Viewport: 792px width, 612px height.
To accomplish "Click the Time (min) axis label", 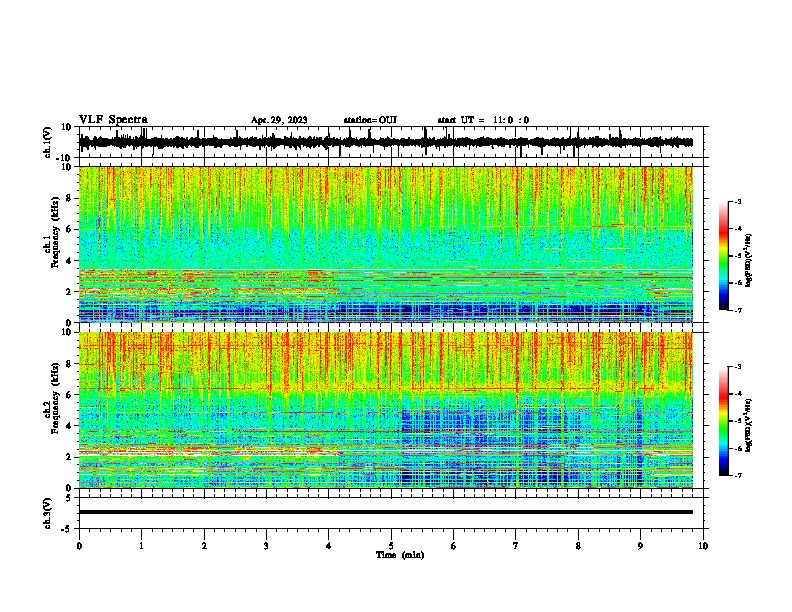I will point(400,555).
